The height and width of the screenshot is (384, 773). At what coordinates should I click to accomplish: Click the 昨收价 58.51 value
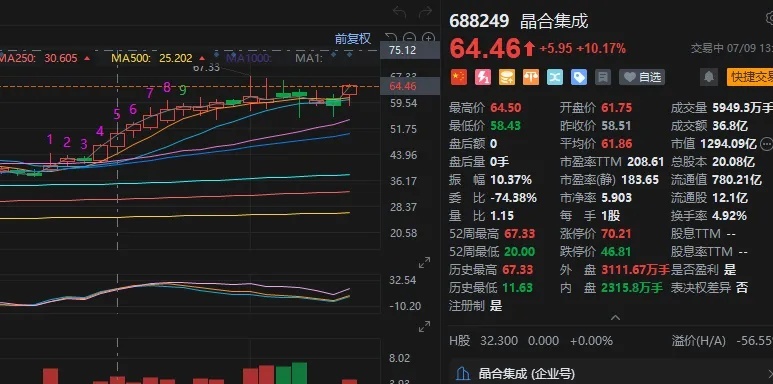(616, 126)
